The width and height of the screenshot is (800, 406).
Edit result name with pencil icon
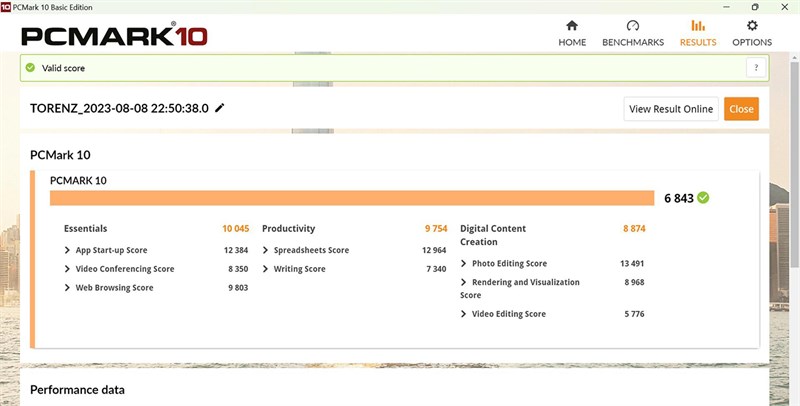pos(219,108)
